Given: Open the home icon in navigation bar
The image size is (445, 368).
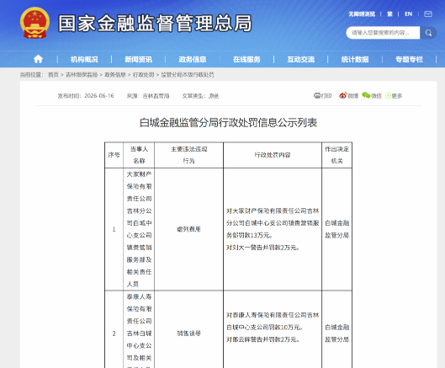Looking at the screenshot, I should 38,59.
